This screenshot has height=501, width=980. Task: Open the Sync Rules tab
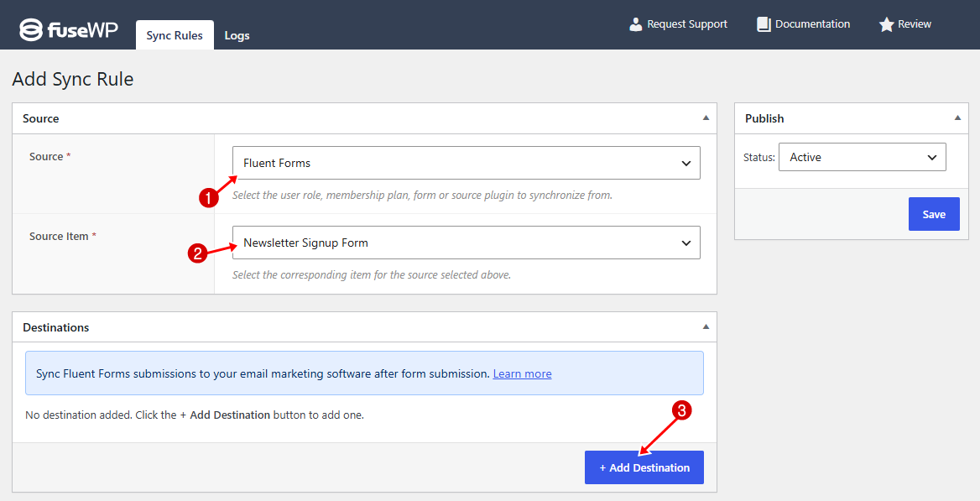click(x=175, y=35)
